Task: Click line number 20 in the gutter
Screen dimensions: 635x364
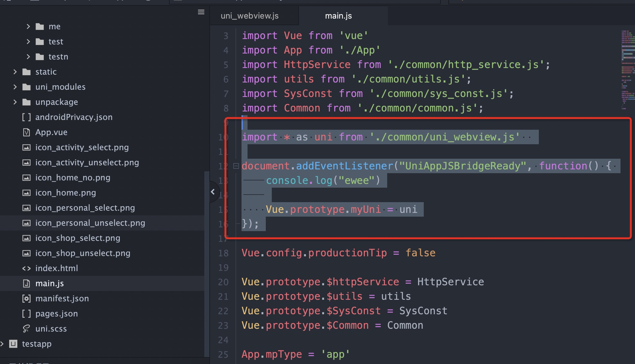Action: click(223, 282)
